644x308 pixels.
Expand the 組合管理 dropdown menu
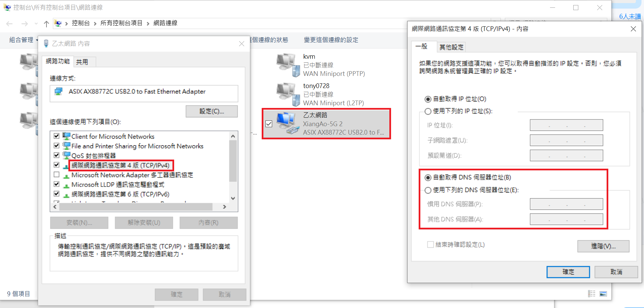point(23,40)
